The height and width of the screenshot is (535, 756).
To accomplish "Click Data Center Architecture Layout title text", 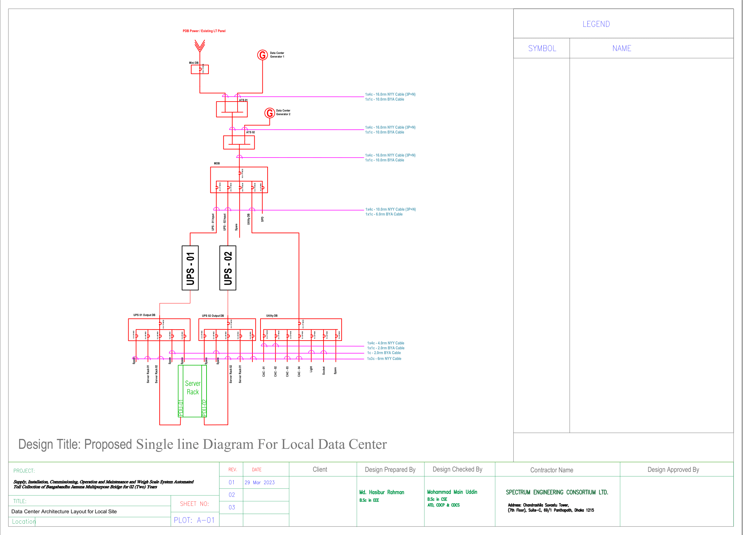I will (x=64, y=511).
